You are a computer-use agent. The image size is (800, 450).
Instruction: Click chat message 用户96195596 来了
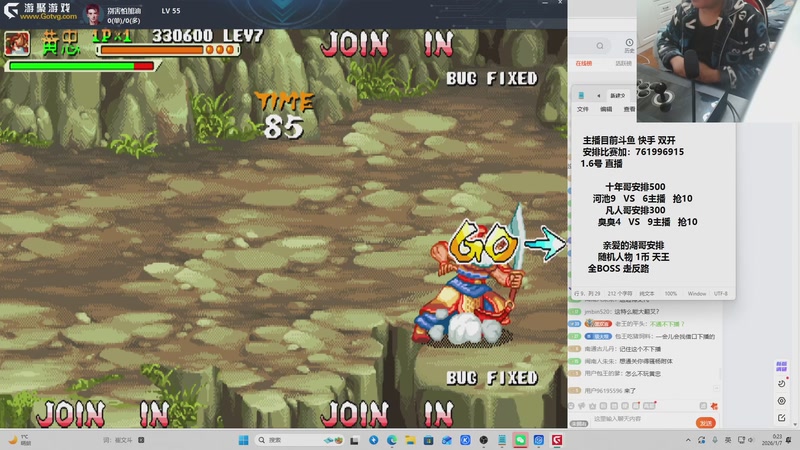pyautogui.click(x=610, y=391)
